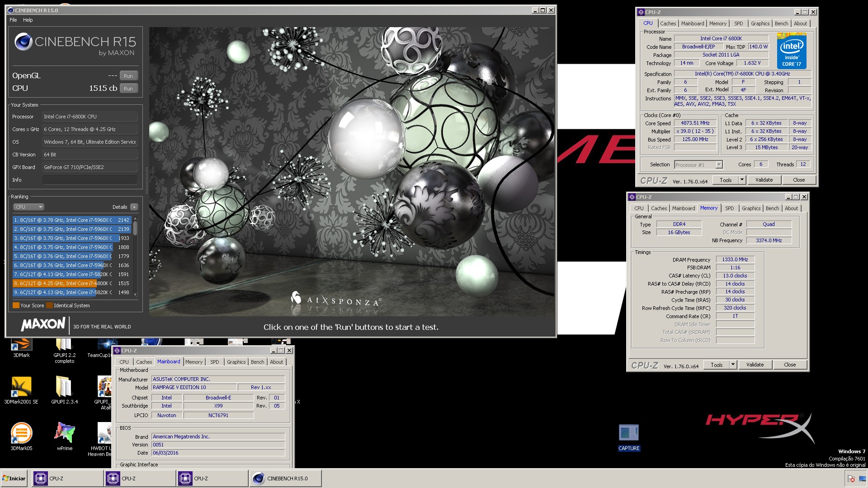Select ranking entry 1 with score 2142

(x=72, y=220)
